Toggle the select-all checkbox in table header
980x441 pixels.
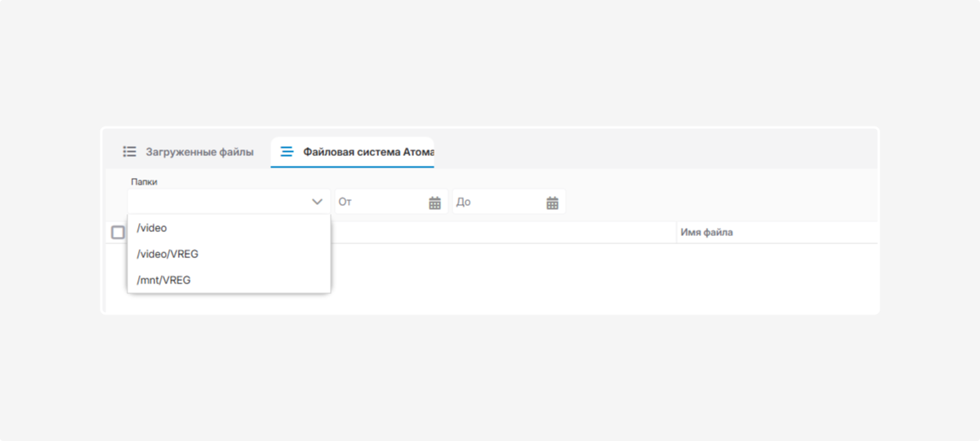coord(118,233)
